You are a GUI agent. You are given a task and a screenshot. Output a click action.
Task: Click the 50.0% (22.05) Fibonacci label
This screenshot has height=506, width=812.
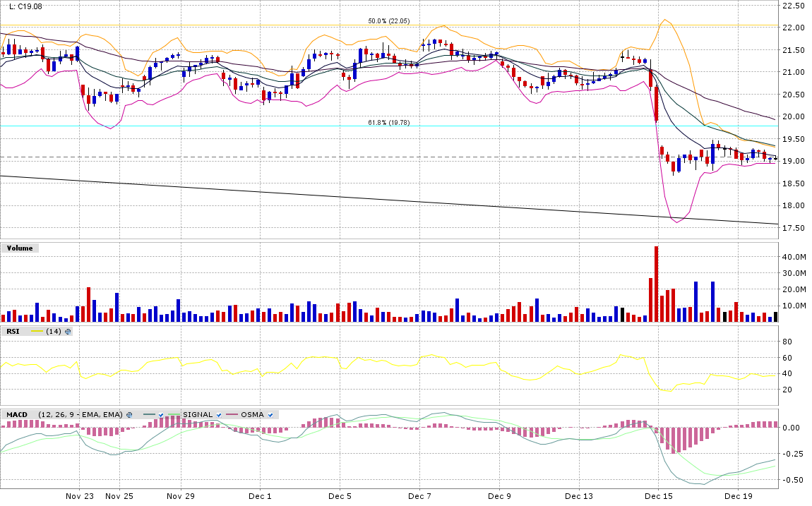click(389, 21)
